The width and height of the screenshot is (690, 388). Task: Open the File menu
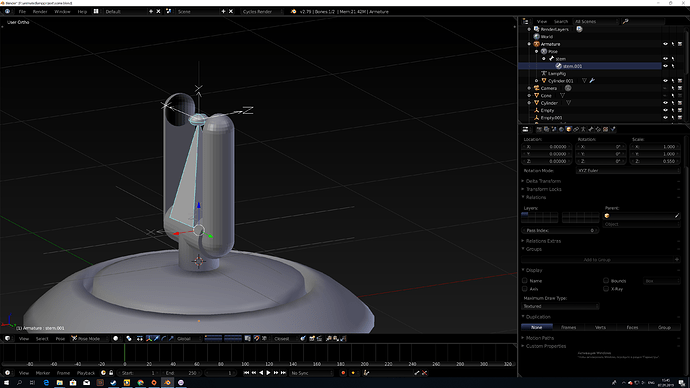point(22,11)
